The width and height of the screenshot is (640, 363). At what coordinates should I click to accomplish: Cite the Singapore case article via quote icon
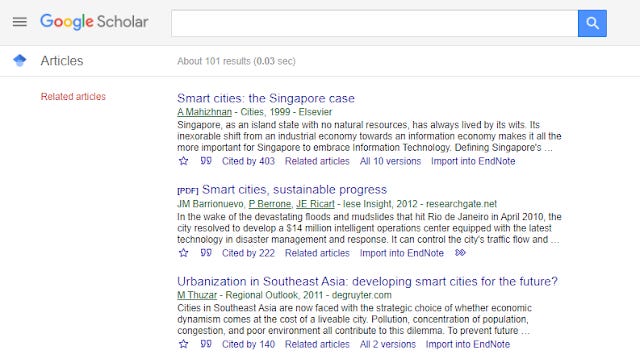pyautogui.click(x=206, y=161)
